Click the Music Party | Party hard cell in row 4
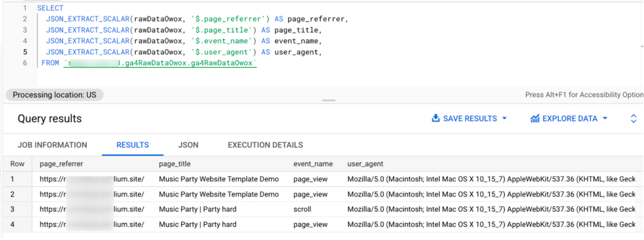644x240 pixels. click(197, 224)
